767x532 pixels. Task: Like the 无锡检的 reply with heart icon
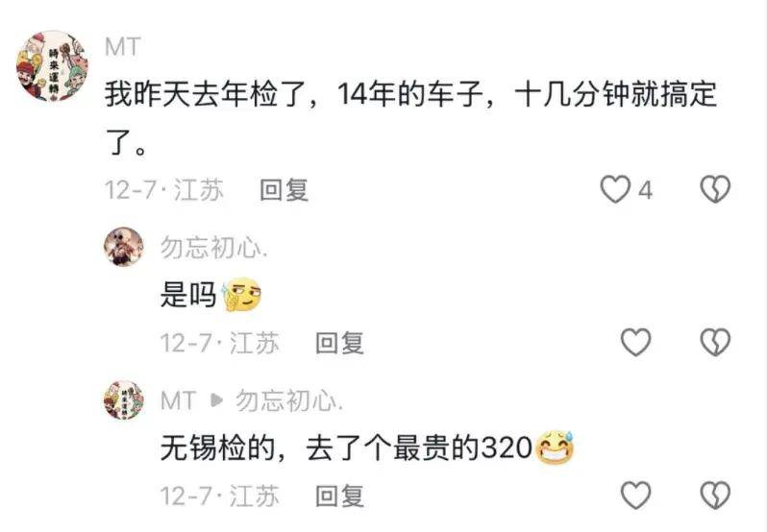636,495
